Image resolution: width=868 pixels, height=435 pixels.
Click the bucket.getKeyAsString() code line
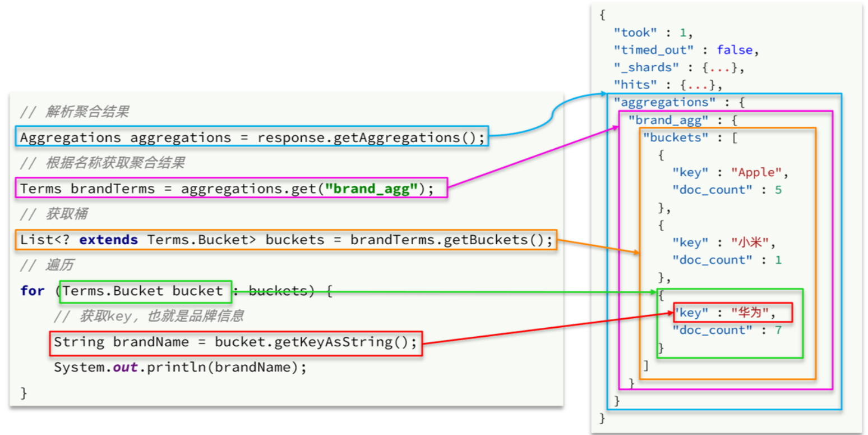tap(236, 342)
